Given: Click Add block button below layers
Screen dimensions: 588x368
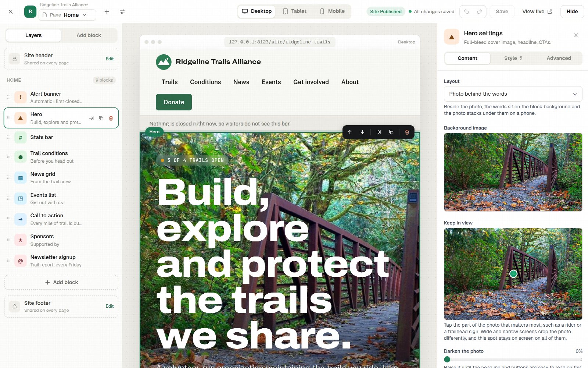Looking at the screenshot, I should [x=61, y=282].
